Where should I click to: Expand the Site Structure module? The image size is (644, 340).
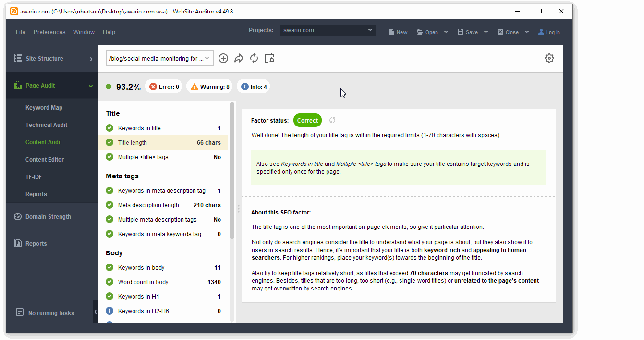[52, 59]
